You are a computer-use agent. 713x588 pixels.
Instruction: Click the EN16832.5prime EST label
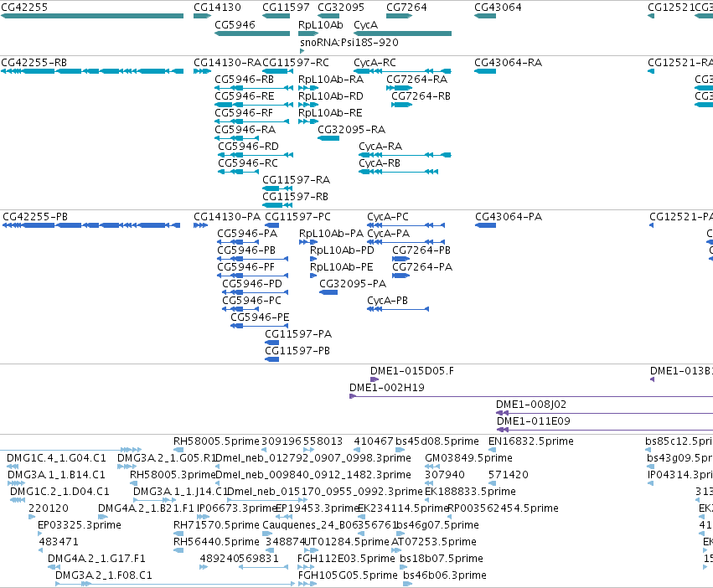click(531, 441)
